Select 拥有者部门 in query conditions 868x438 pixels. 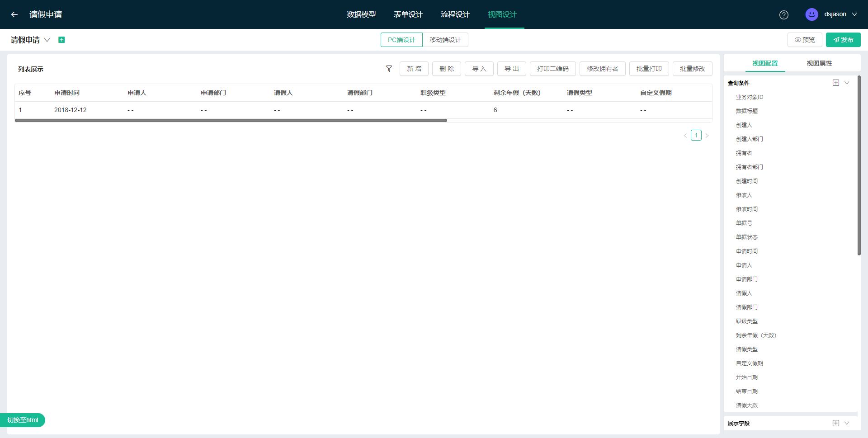pos(750,167)
